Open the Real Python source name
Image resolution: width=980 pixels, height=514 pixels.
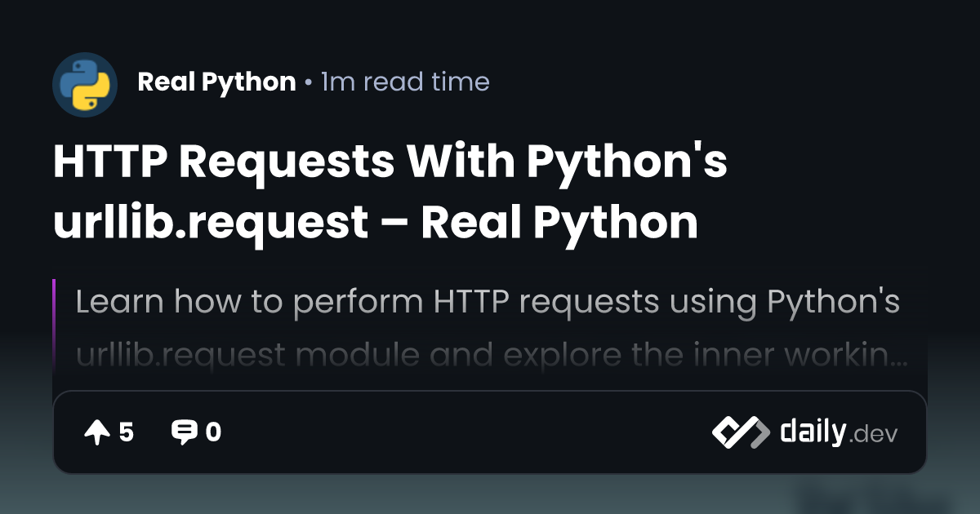(x=216, y=82)
